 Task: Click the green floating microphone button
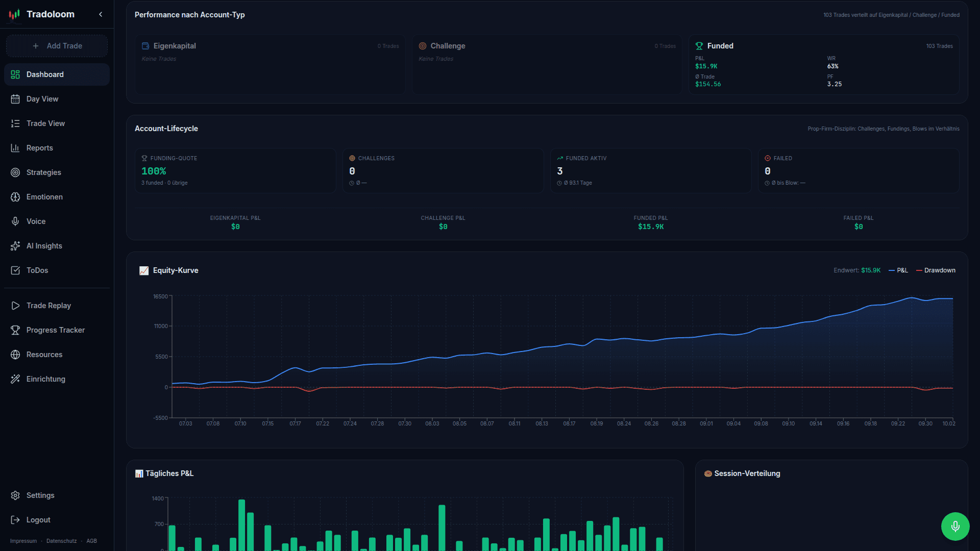955,526
